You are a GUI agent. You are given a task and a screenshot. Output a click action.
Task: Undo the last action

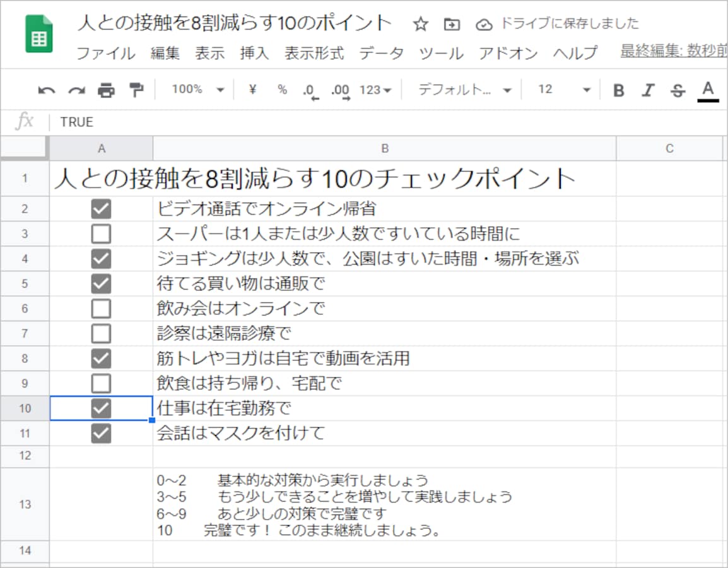[x=47, y=90]
